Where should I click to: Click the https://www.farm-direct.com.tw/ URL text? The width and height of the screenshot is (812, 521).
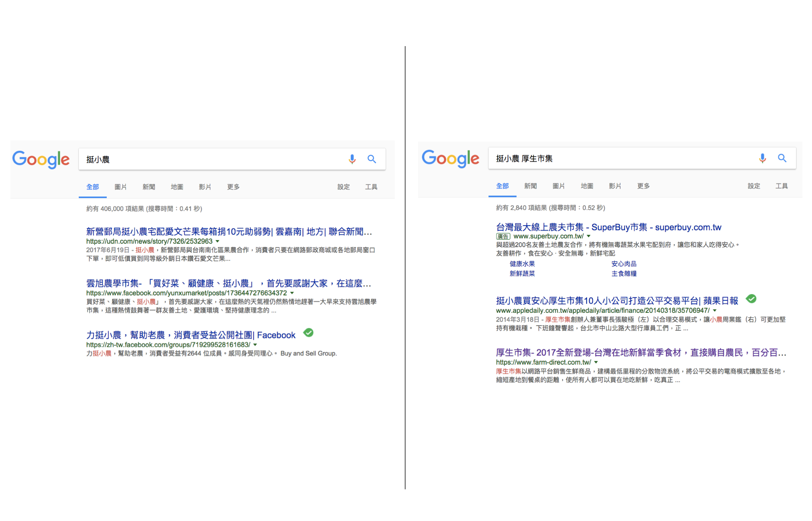(x=543, y=362)
